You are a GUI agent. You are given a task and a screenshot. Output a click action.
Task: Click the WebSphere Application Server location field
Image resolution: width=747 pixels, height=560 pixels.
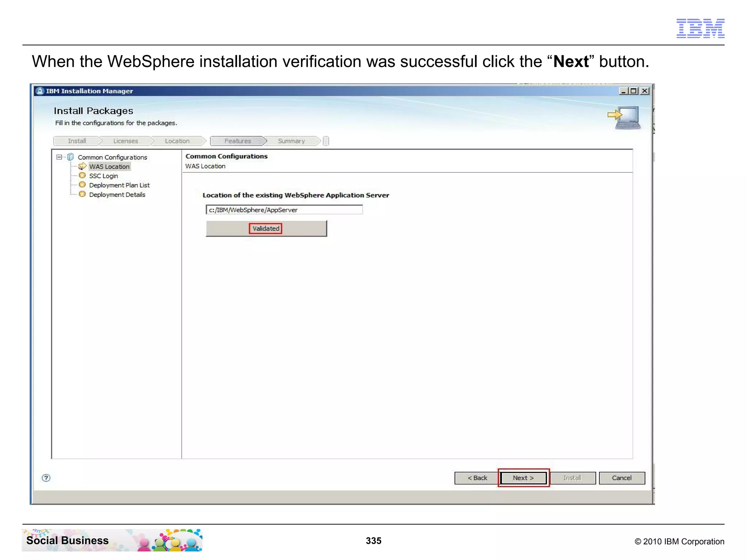[284, 210]
